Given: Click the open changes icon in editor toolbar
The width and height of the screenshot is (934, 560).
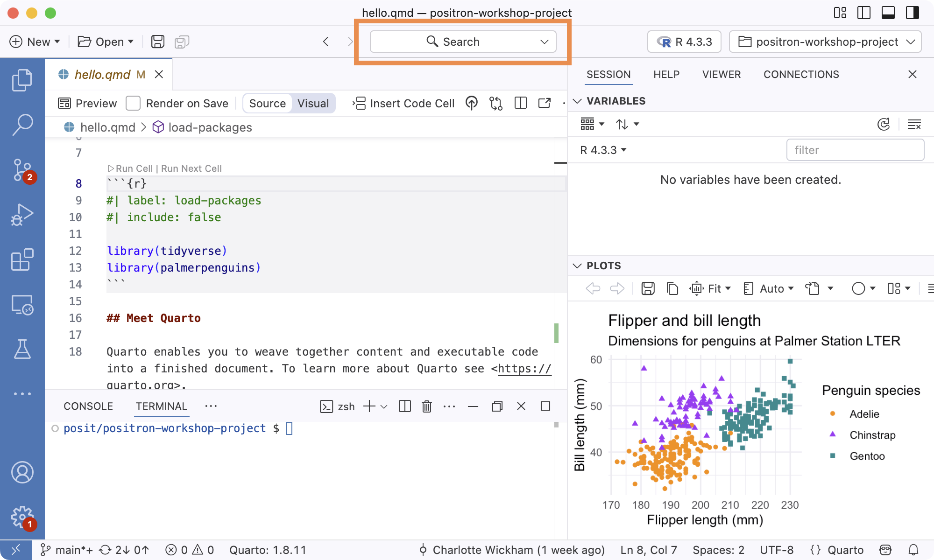Looking at the screenshot, I should tap(496, 103).
